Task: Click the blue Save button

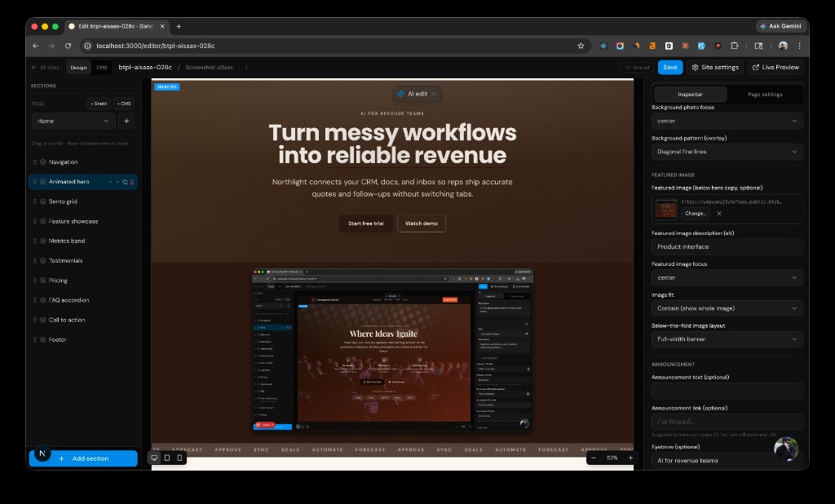Action: click(x=669, y=68)
